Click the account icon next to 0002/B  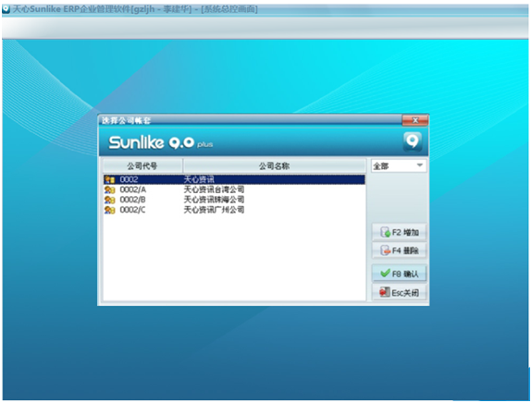click(109, 200)
